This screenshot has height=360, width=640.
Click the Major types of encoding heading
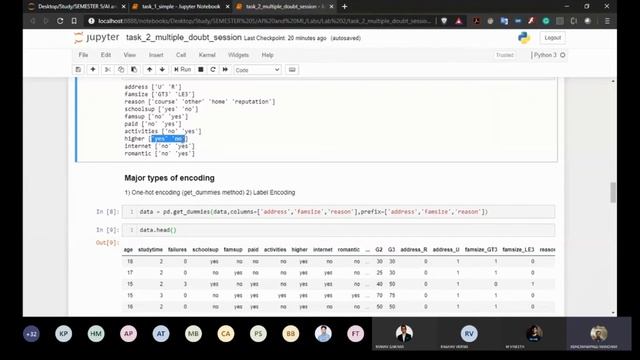coord(169,178)
